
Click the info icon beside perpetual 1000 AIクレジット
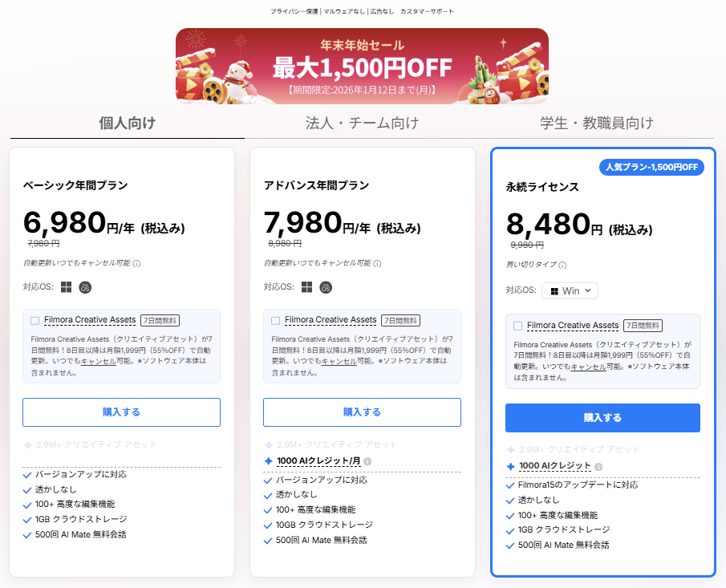point(598,467)
